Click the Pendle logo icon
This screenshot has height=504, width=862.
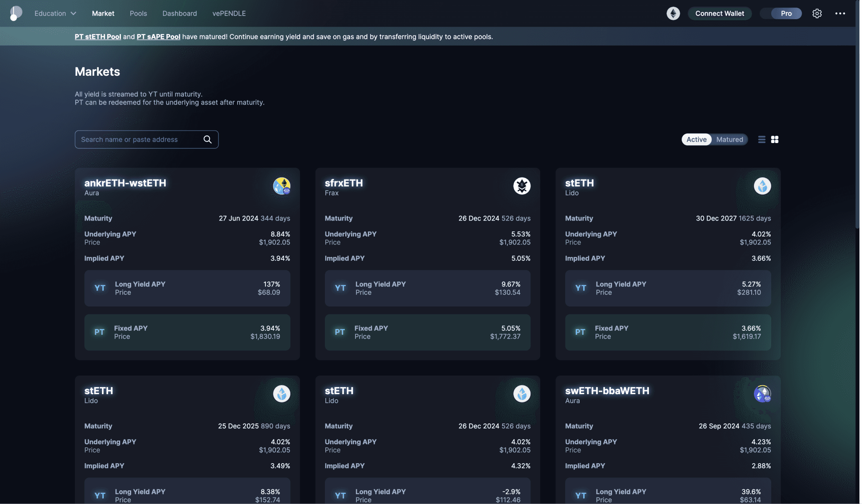16,13
